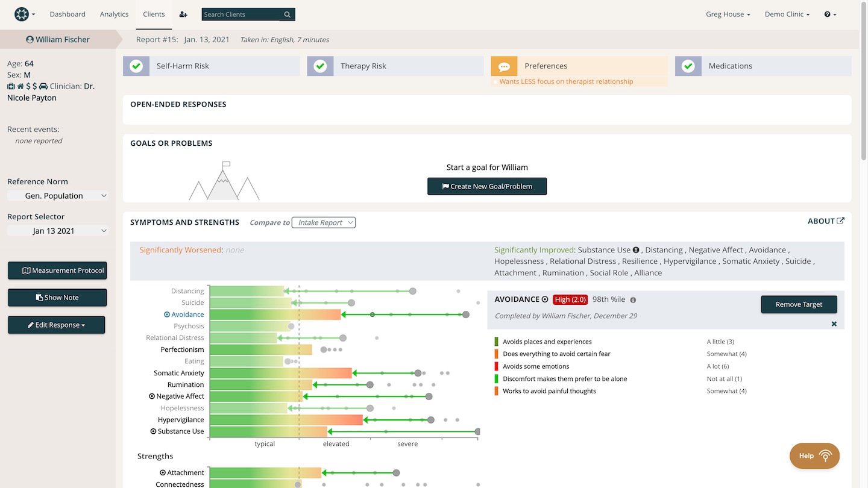The height and width of the screenshot is (488, 868).
Task: Click the Remove Target button
Action: pyautogui.click(x=799, y=304)
